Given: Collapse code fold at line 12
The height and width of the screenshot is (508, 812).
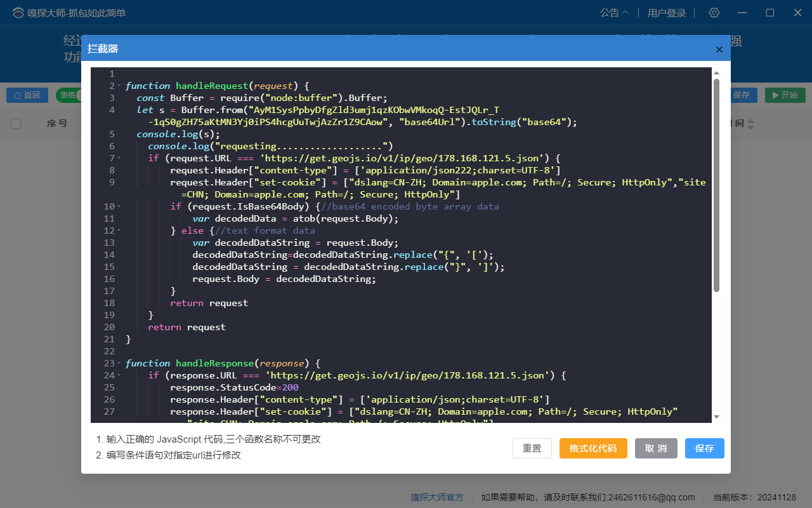Looking at the screenshot, I should 119,231.
